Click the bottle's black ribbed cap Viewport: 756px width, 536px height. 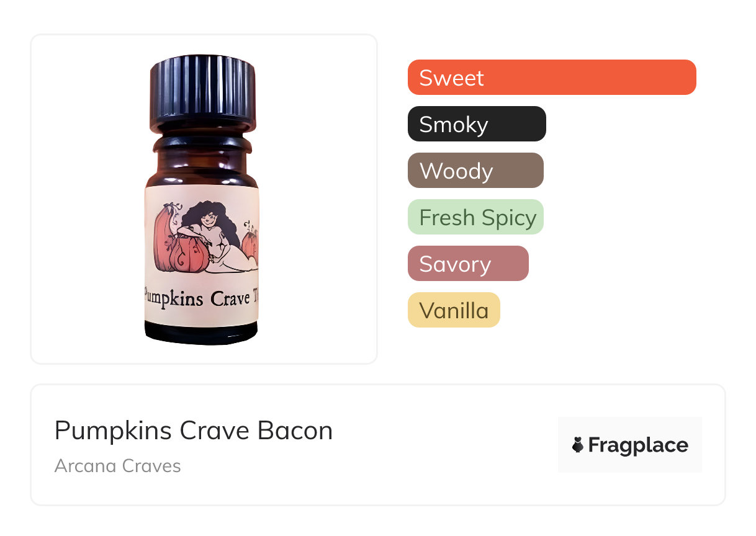[203, 89]
